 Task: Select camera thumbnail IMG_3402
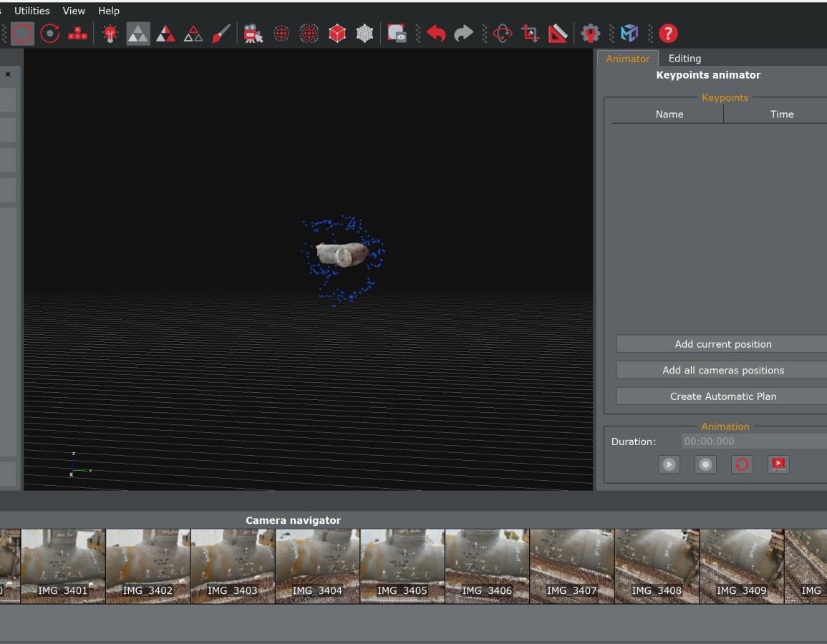[x=147, y=567]
